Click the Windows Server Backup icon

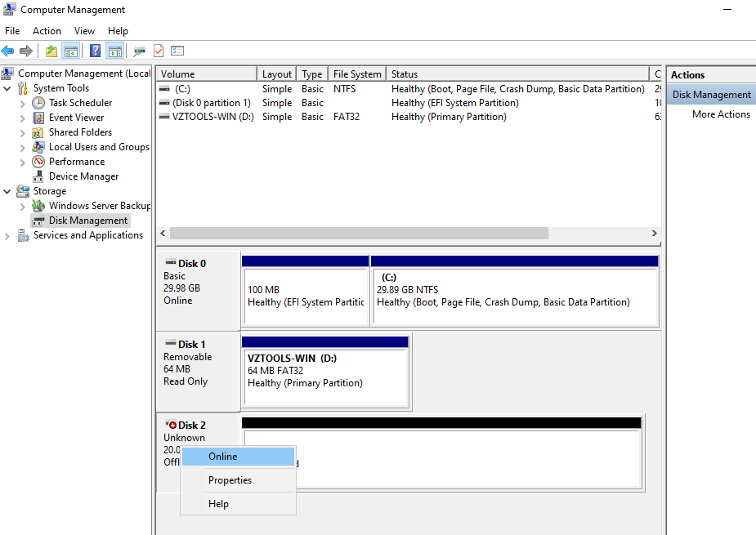coord(38,206)
